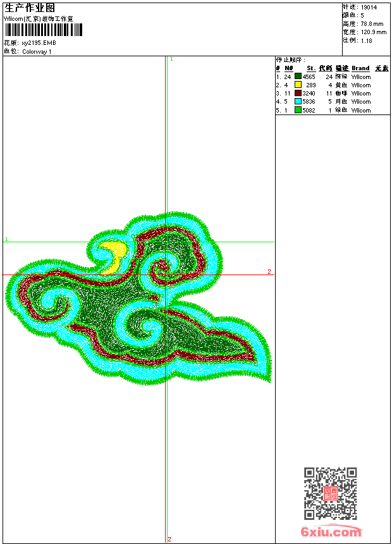Click the yellow swatch in row 2
This screenshot has height=544, width=392.
[298, 85]
